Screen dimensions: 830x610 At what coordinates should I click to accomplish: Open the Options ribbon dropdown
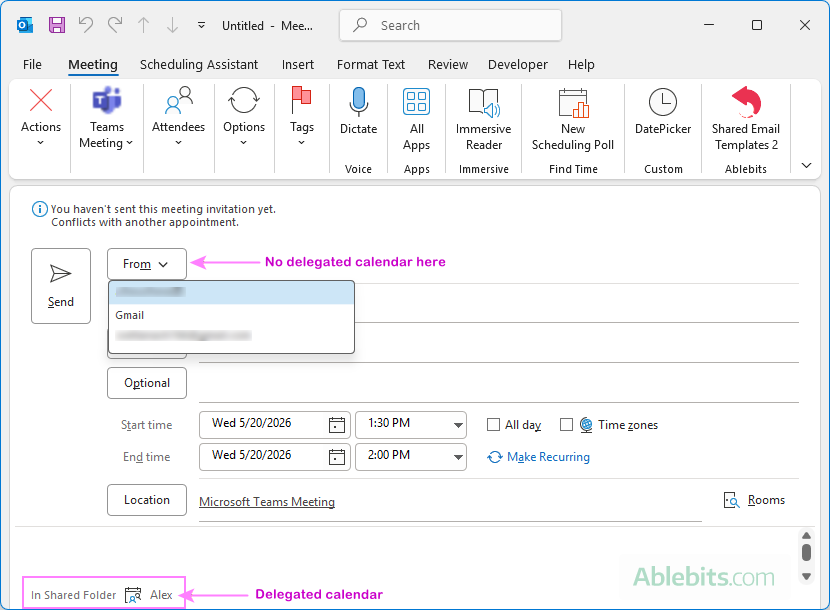pyautogui.click(x=243, y=118)
